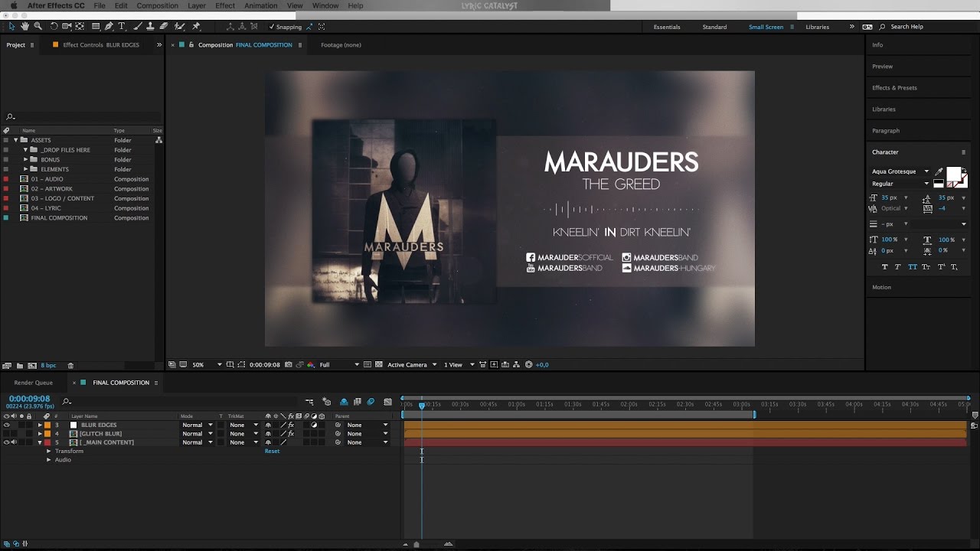Image resolution: width=980 pixels, height=551 pixels.
Task: Select the Eraser tool
Action: click(x=163, y=26)
